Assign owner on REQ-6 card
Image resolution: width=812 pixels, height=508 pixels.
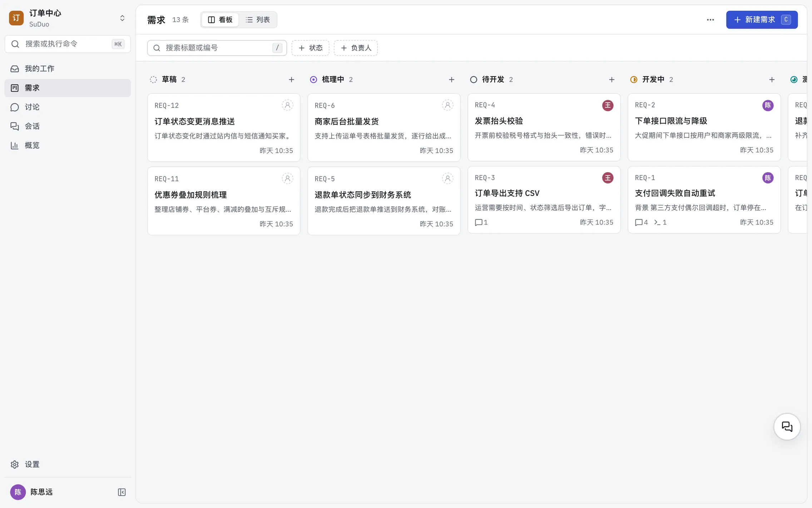[x=447, y=105]
